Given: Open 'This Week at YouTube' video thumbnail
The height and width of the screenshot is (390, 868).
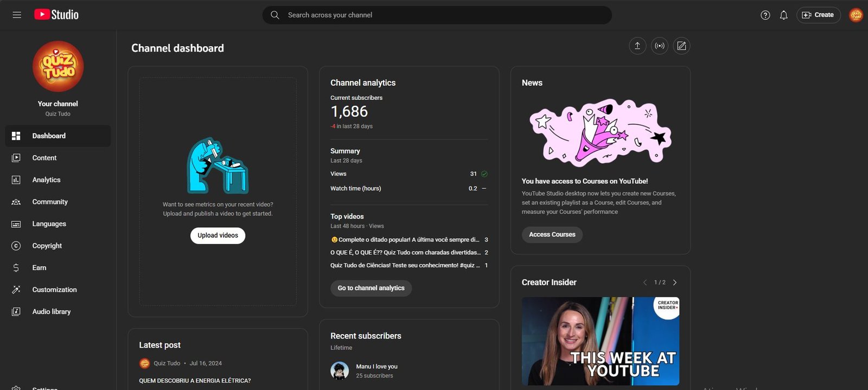Looking at the screenshot, I should (601, 341).
